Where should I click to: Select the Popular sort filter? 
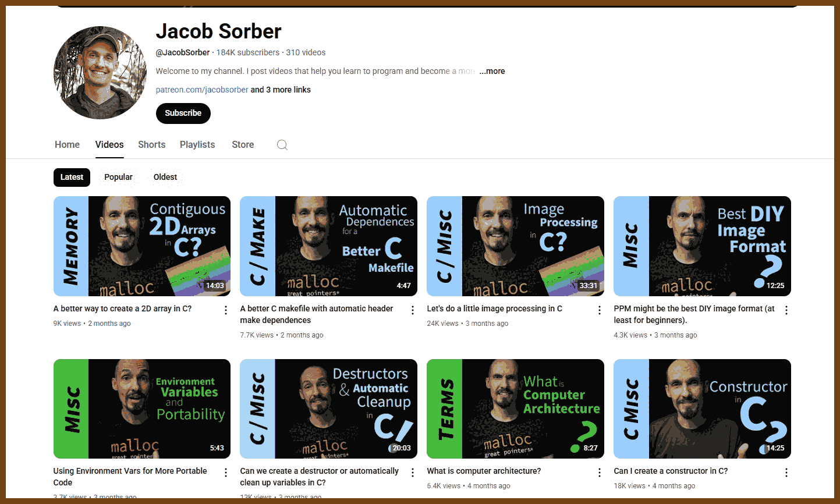click(118, 177)
